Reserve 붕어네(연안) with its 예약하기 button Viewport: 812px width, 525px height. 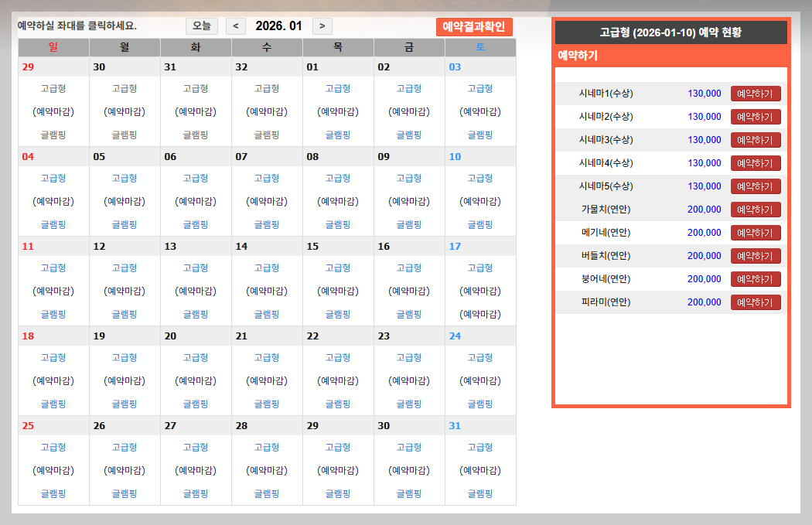(756, 279)
